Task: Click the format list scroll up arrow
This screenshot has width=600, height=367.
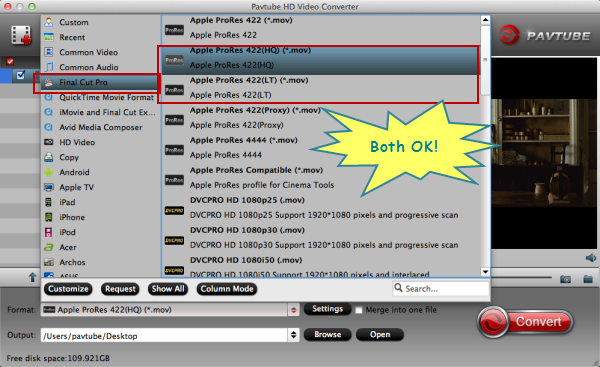Action: [x=485, y=20]
